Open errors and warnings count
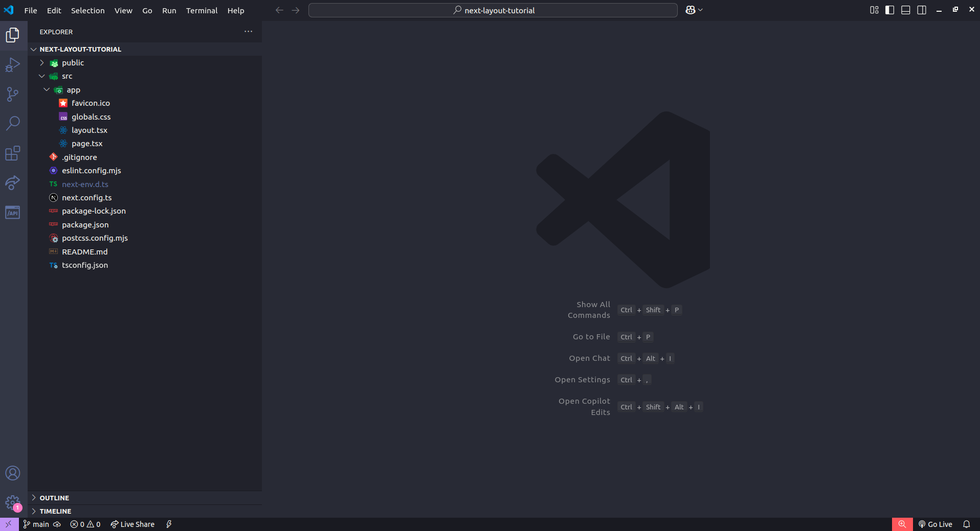The width and height of the screenshot is (980, 531). click(85, 524)
